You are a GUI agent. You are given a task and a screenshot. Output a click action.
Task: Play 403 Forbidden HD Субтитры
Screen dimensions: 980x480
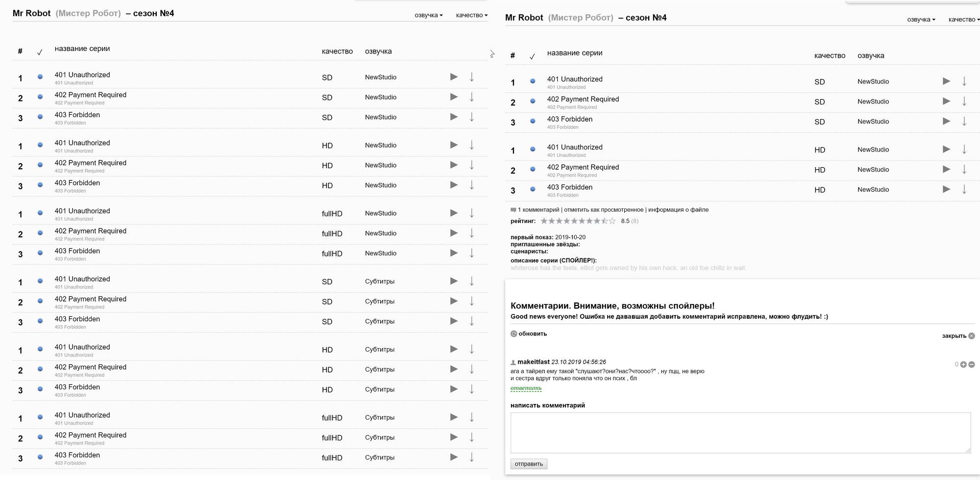[x=454, y=389]
